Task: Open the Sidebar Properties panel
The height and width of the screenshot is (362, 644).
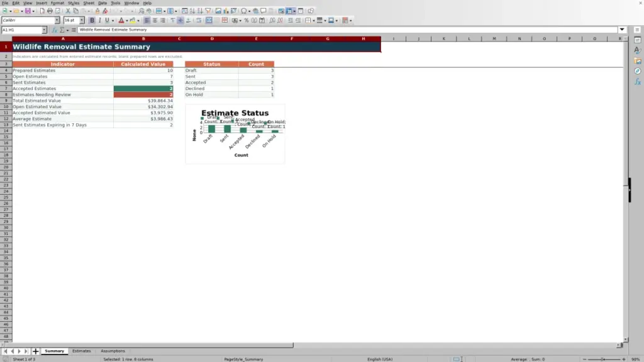Action: click(638, 40)
